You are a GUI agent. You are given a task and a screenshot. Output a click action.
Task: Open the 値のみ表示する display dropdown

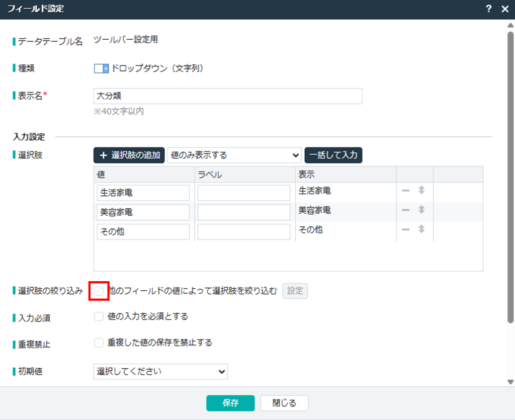[234, 155]
